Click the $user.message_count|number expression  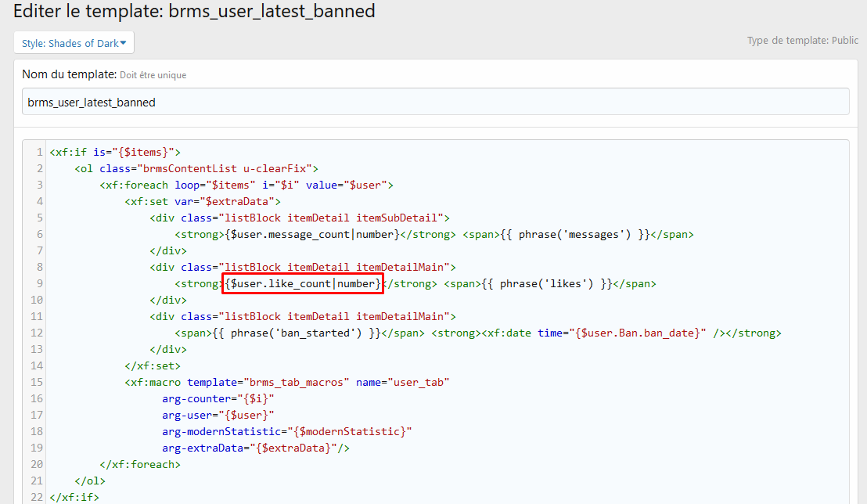(312, 234)
